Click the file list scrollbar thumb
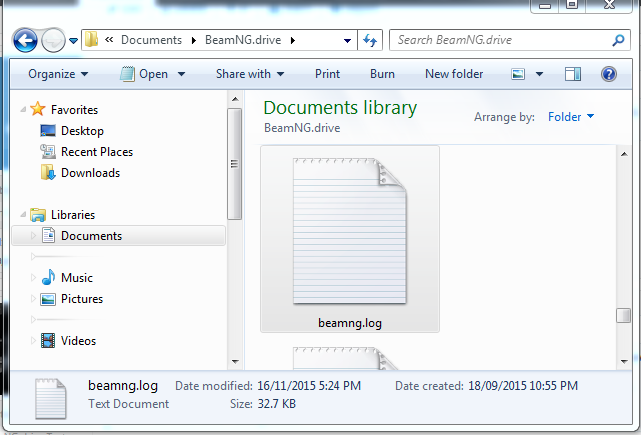Screen dimensions: 641x435 (623, 315)
